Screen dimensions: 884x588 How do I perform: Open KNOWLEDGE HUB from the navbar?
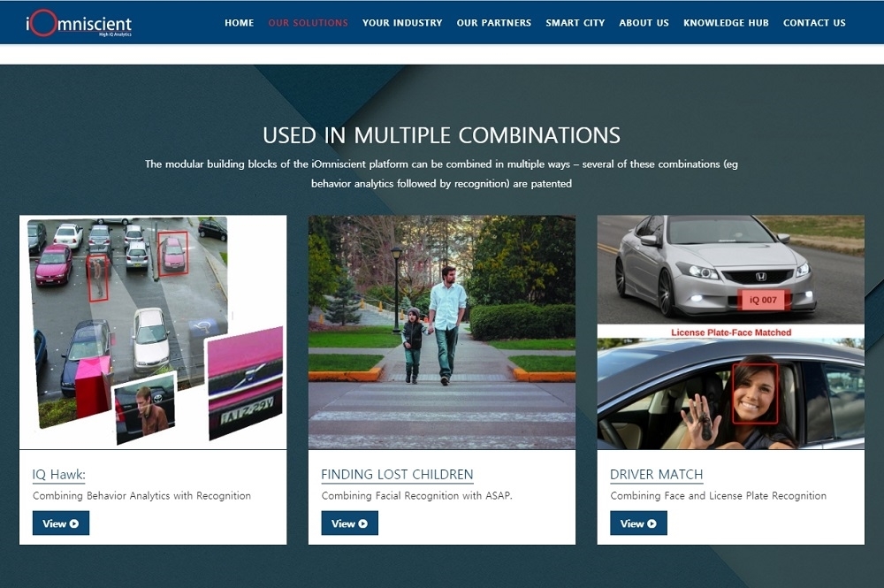point(726,23)
